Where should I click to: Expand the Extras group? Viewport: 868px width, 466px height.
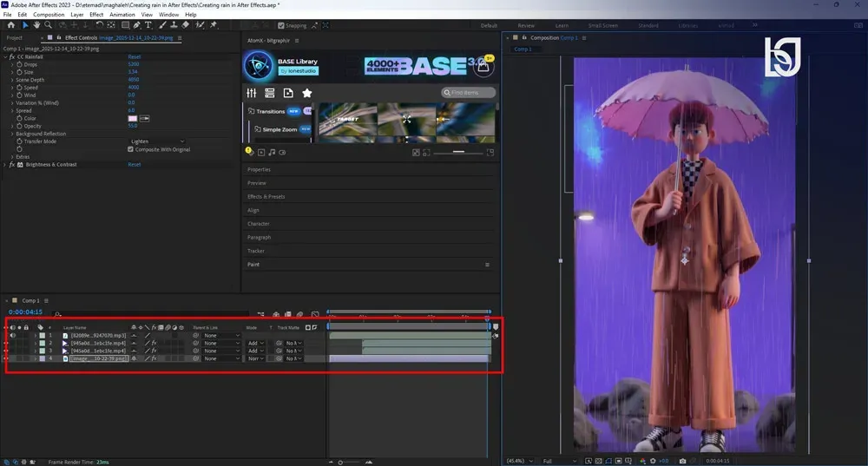[12, 157]
